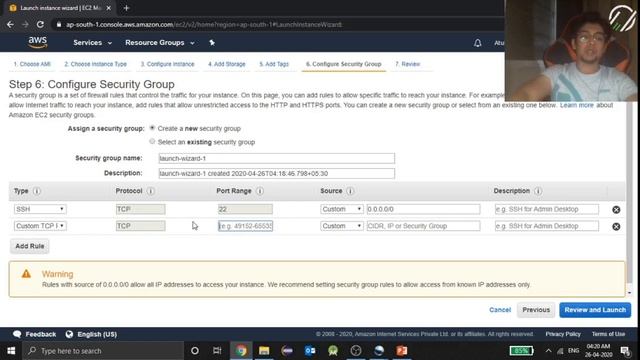The height and width of the screenshot is (360, 640).
Task: Open a new browser tab with plus icon
Action: click(x=126, y=8)
